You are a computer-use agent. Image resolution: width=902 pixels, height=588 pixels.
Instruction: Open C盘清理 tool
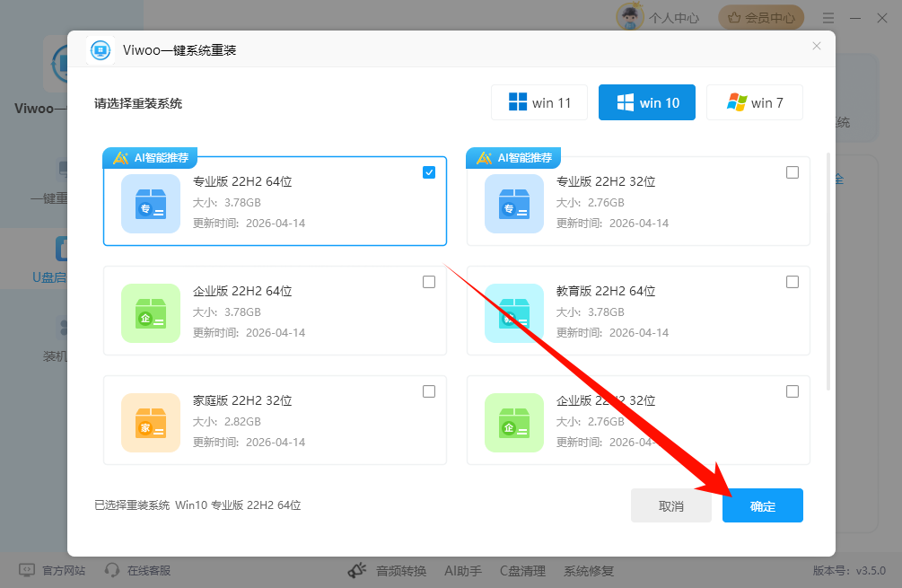[522, 571]
